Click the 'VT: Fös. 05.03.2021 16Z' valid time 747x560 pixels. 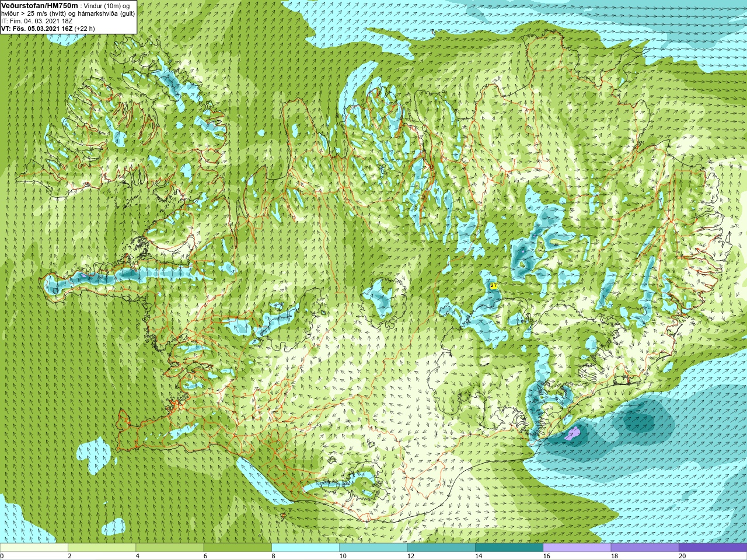tap(37, 29)
